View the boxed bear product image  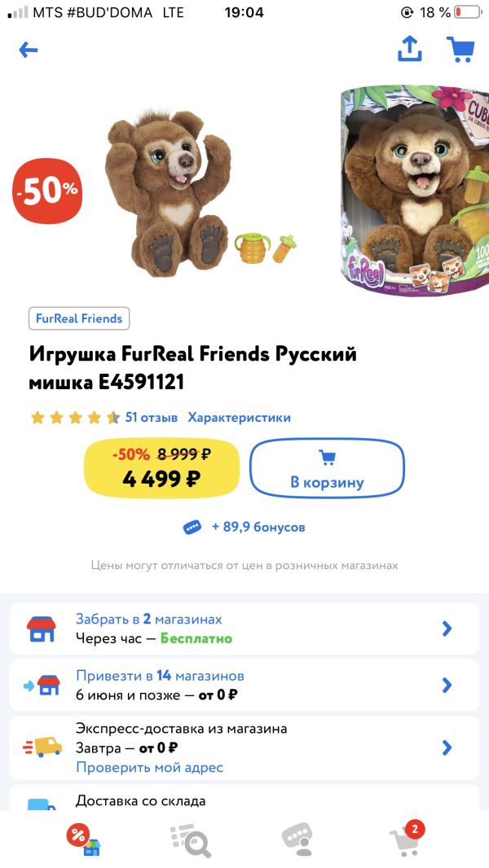[416, 191]
